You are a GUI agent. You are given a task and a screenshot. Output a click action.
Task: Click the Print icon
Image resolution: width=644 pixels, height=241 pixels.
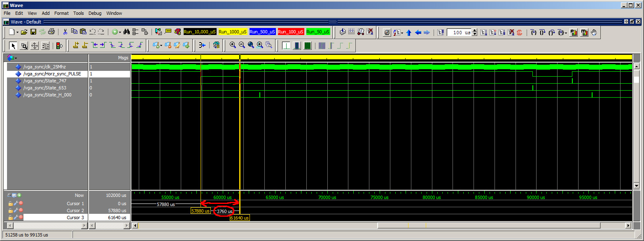[51, 32]
